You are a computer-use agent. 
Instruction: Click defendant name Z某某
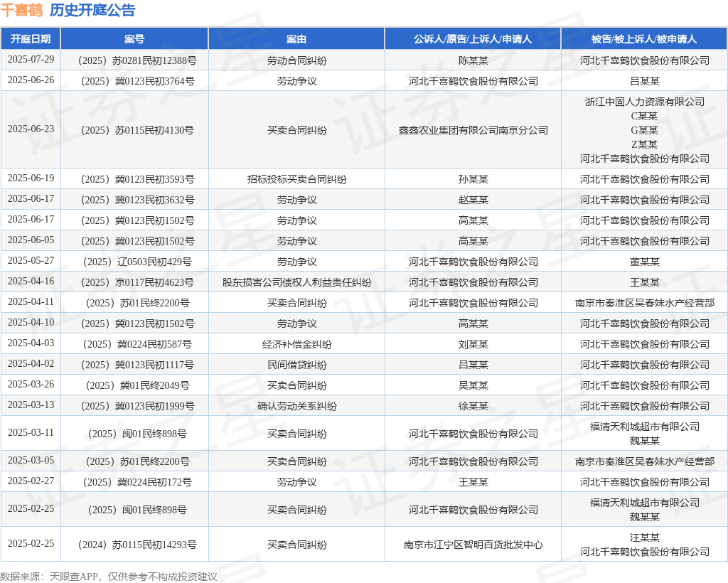[x=644, y=144]
